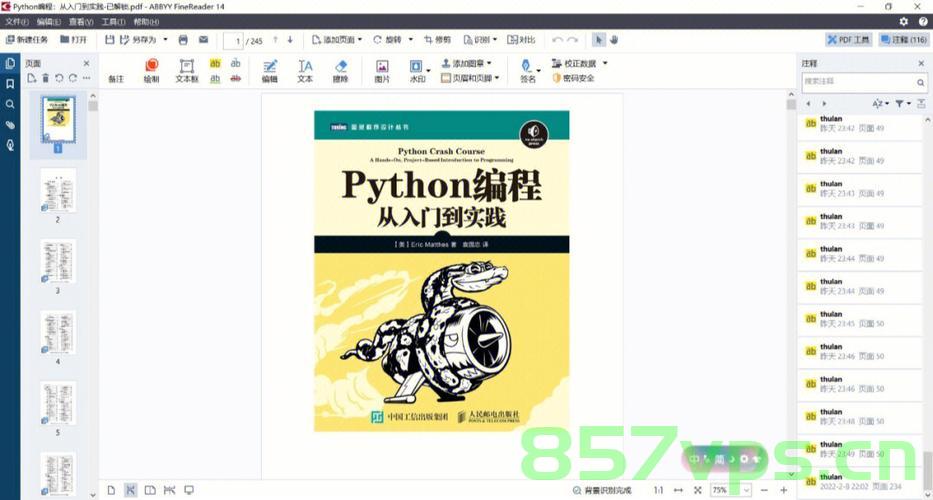Open the Pages panel in left sidebar

tap(10, 63)
